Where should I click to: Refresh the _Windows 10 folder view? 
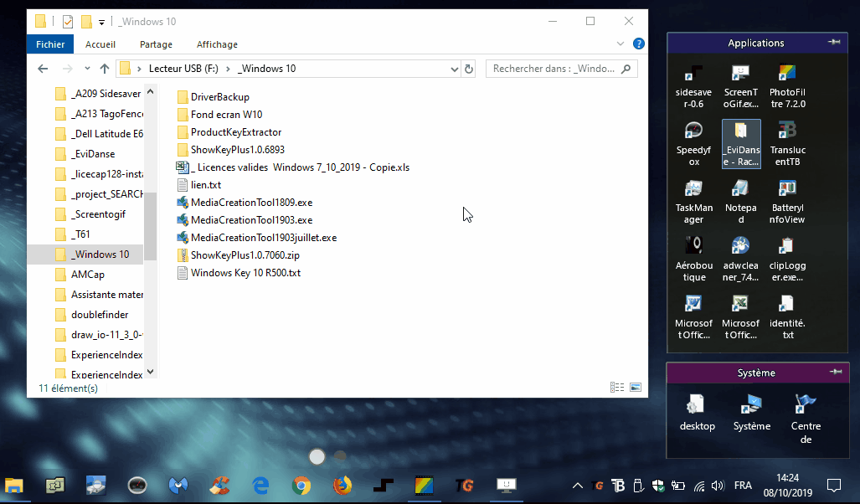[x=469, y=69]
